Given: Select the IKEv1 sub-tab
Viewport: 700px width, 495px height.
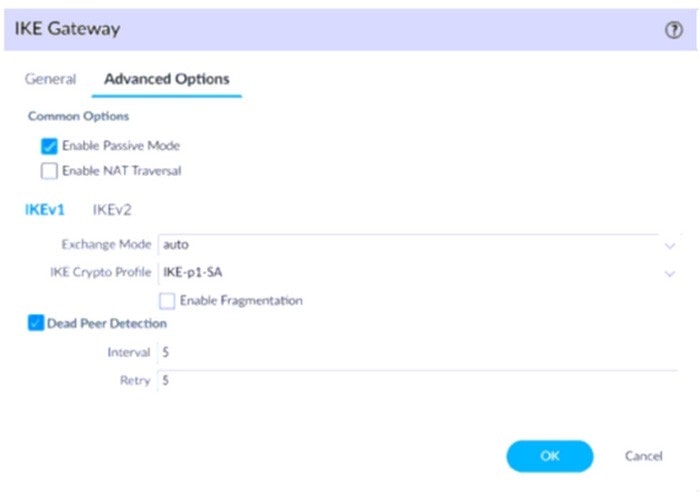Looking at the screenshot, I should (x=45, y=210).
